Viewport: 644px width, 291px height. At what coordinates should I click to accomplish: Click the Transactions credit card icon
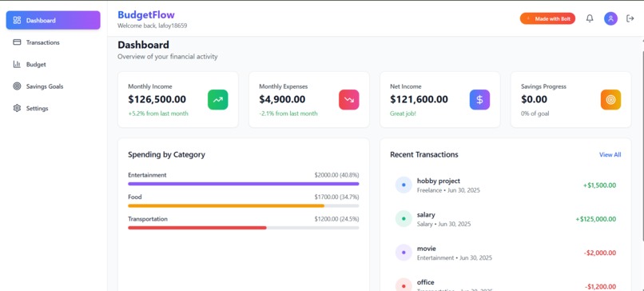[x=17, y=42]
